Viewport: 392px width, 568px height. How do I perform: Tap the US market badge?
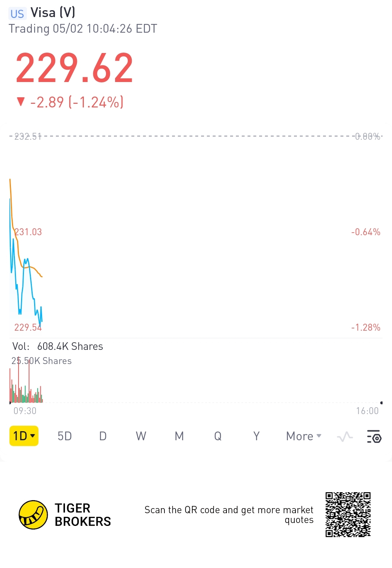pos(17,14)
